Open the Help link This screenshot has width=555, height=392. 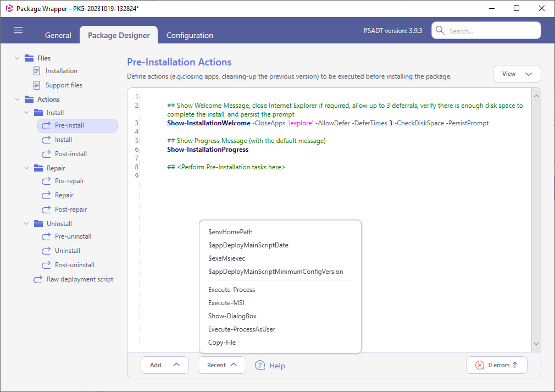coord(277,366)
